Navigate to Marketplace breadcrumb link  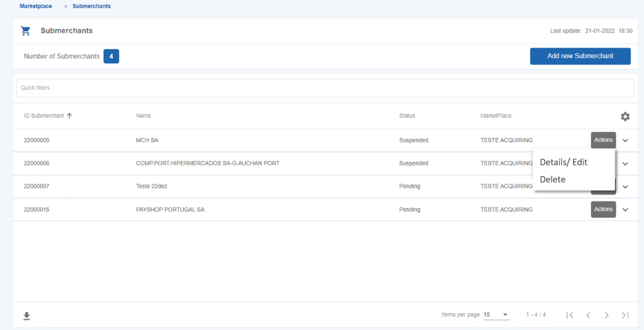[x=36, y=6]
